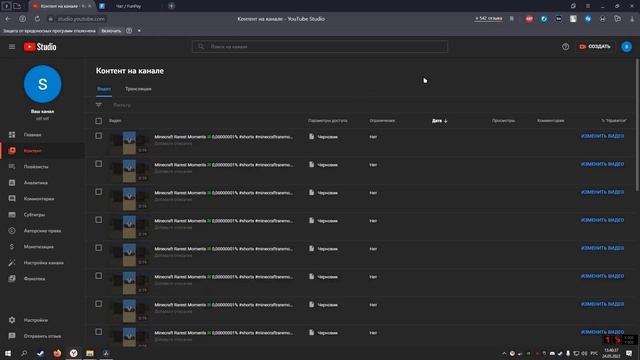Click the help icon in the protection notice bar
640x360 pixels.
point(129,31)
